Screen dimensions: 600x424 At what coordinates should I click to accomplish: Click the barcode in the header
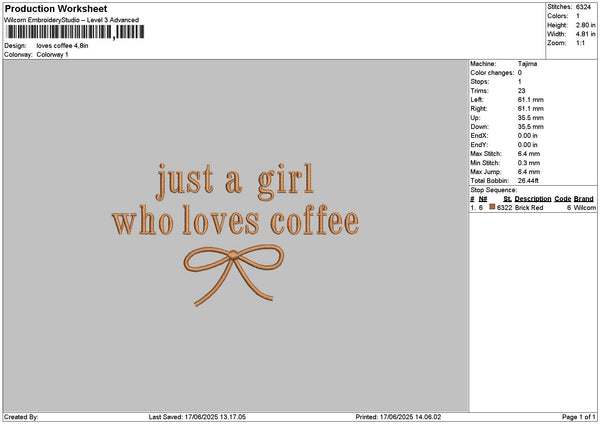[74, 32]
